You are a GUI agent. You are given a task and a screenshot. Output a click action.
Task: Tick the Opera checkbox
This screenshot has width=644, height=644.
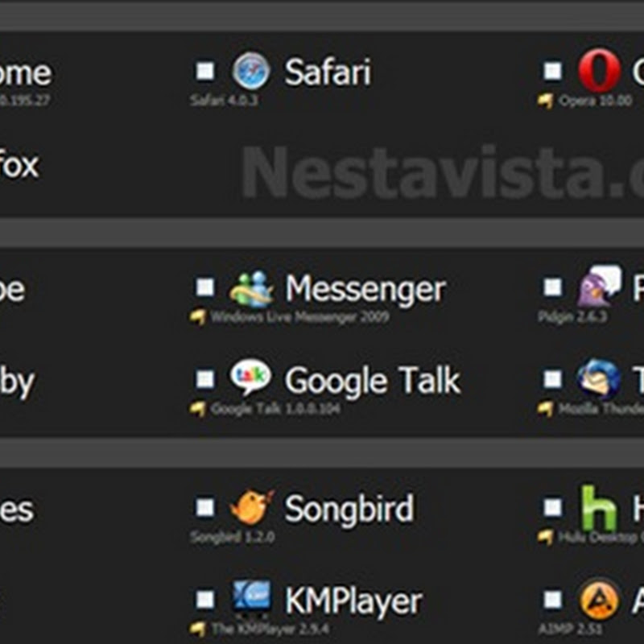552,72
